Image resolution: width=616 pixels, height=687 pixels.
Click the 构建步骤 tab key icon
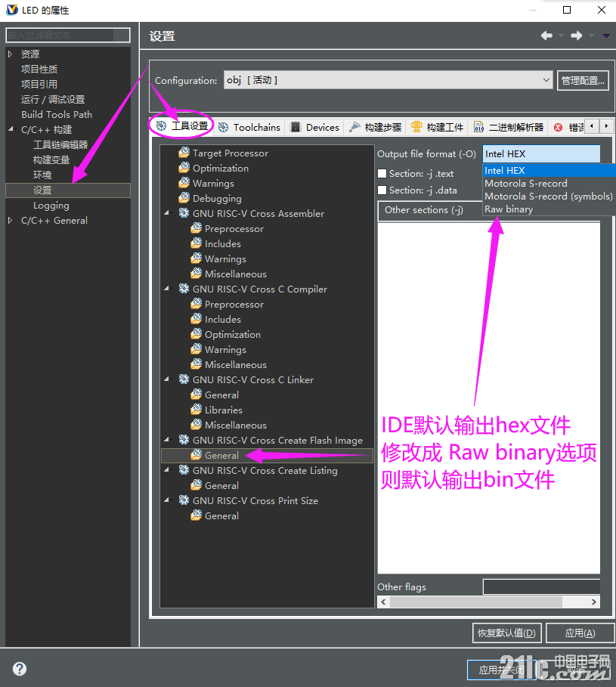[354, 127]
